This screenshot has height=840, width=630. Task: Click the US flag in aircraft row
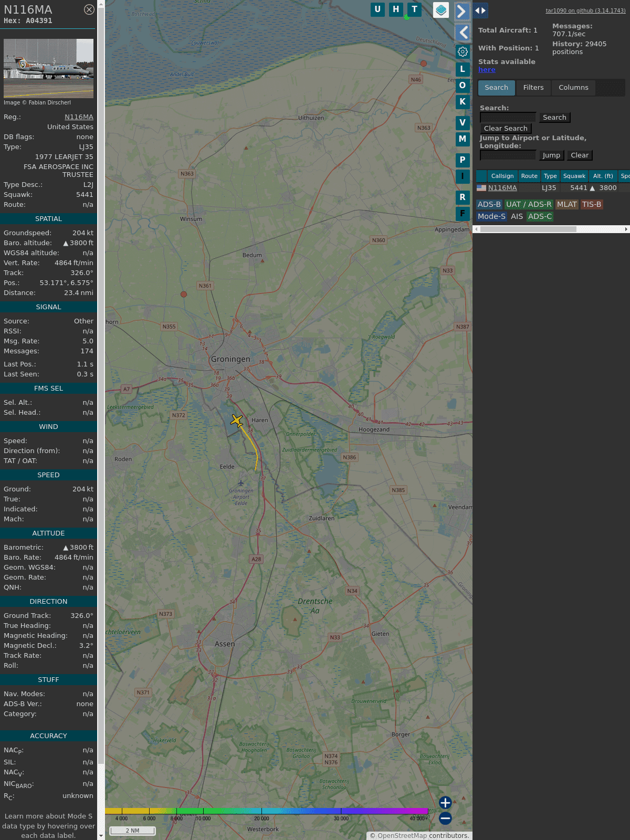coord(481,188)
